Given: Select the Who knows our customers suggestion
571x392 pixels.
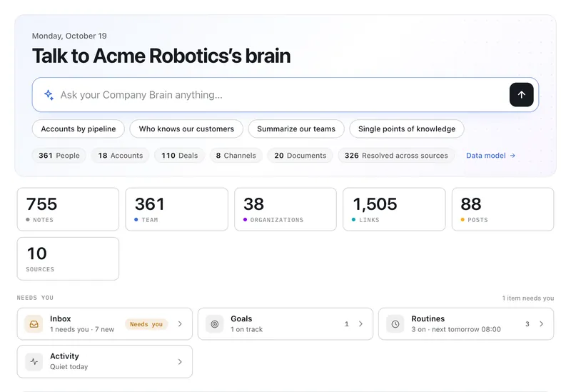Looking at the screenshot, I should coord(186,129).
